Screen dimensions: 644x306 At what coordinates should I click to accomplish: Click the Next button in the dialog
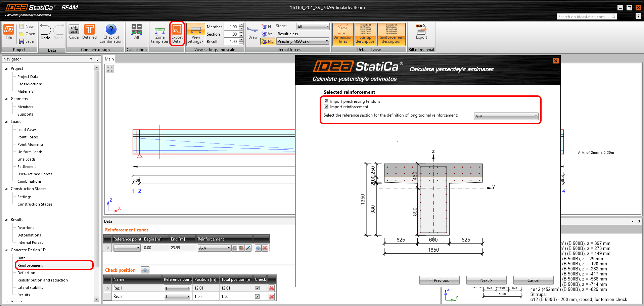click(486, 280)
